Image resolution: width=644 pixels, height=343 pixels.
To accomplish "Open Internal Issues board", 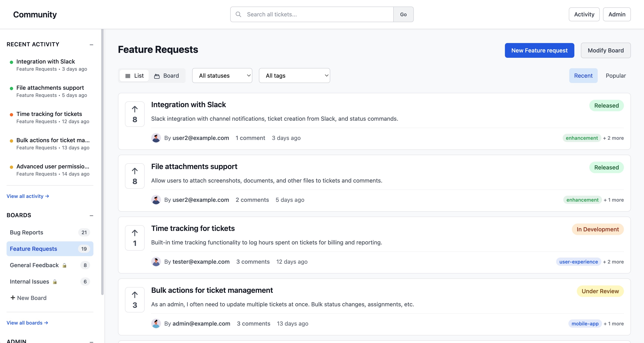I will (x=50, y=282).
